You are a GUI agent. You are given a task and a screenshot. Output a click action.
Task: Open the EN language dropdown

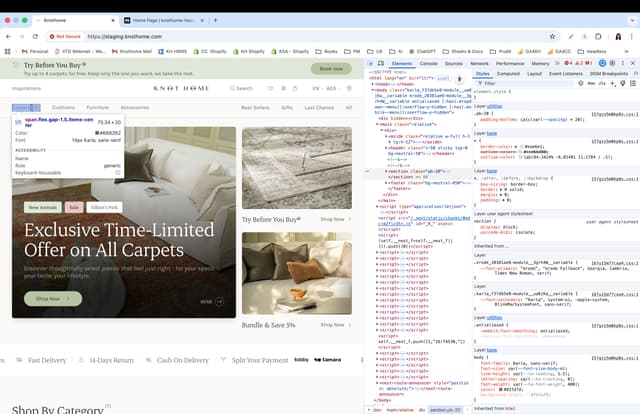click(316, 88)
